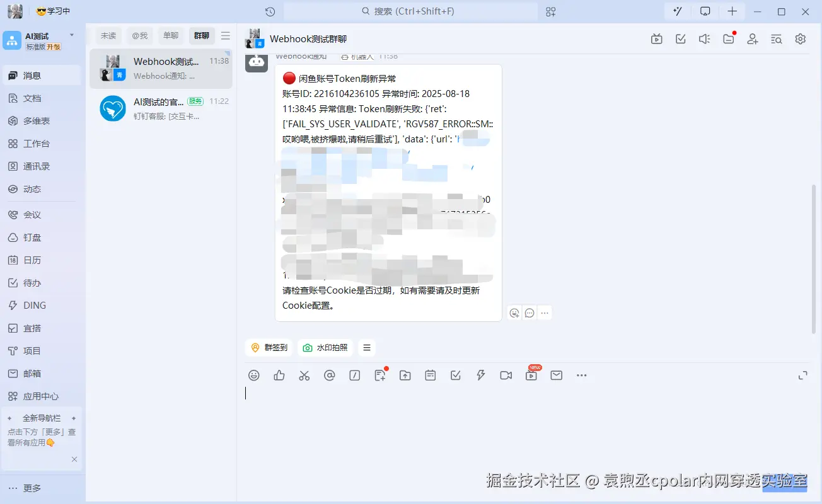Switch to the 未读 unread tab
The width and height of the screenshot is (822, 504).
tap(108, 36)
